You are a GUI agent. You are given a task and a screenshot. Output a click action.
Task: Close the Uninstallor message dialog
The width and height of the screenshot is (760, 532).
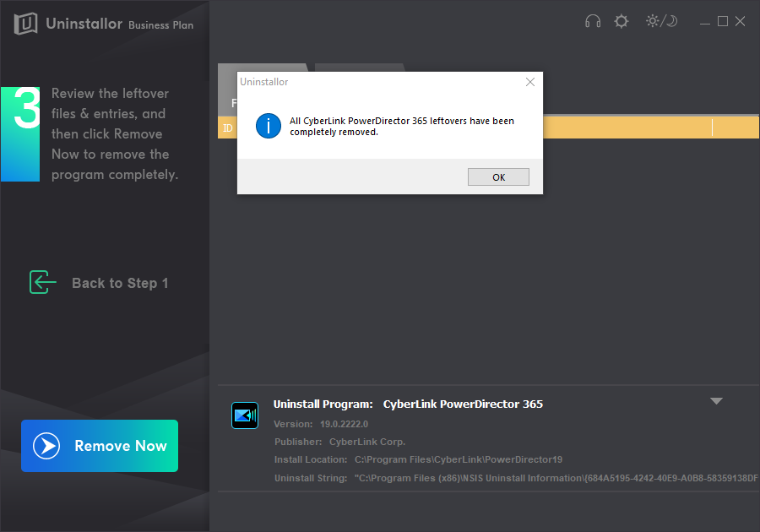coord(530,82)
